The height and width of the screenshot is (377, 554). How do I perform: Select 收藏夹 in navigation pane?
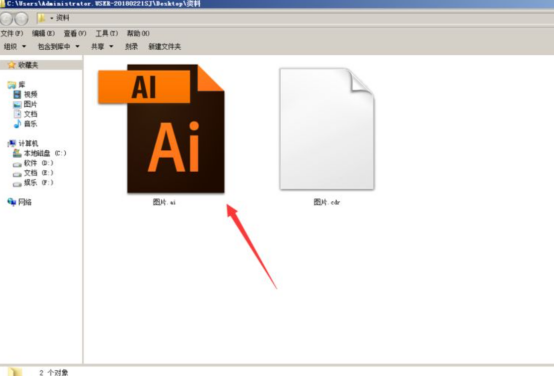coord(28,65)
